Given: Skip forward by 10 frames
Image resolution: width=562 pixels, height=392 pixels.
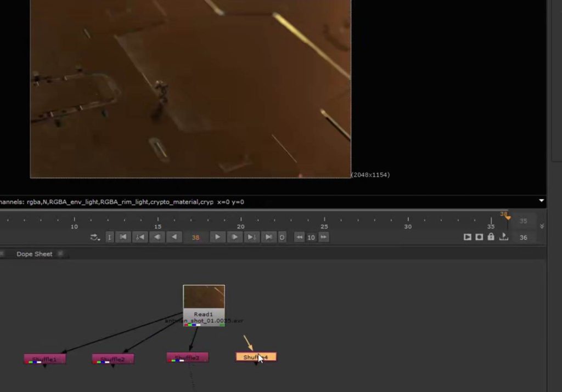Looking at the screenshot, I should pyautogui.click(x=324, y=237).
